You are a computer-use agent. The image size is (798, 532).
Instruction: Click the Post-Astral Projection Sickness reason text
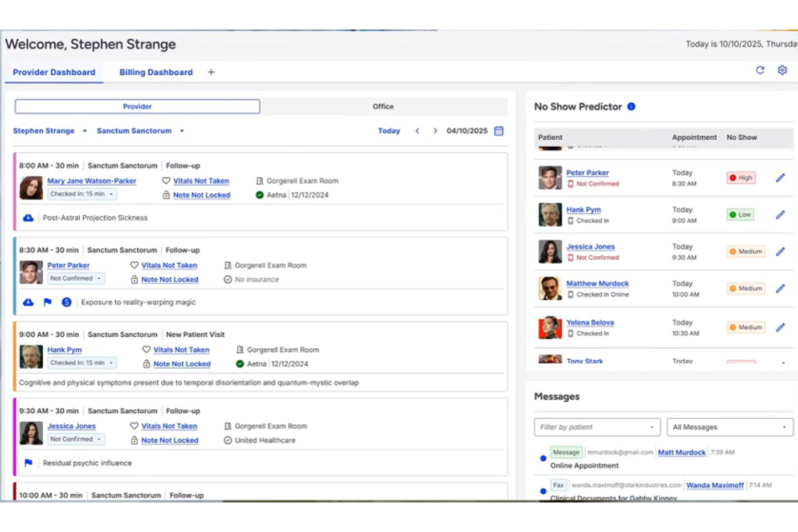95,218
